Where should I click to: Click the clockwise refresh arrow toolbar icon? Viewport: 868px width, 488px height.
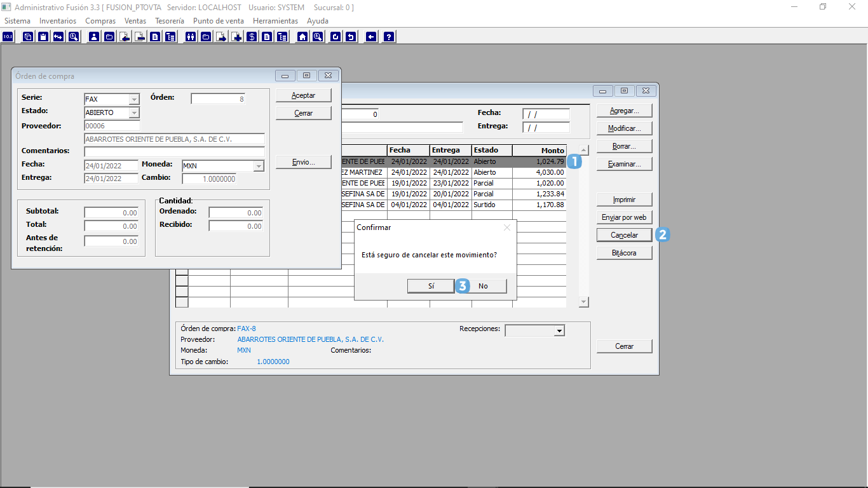[336, 37]
